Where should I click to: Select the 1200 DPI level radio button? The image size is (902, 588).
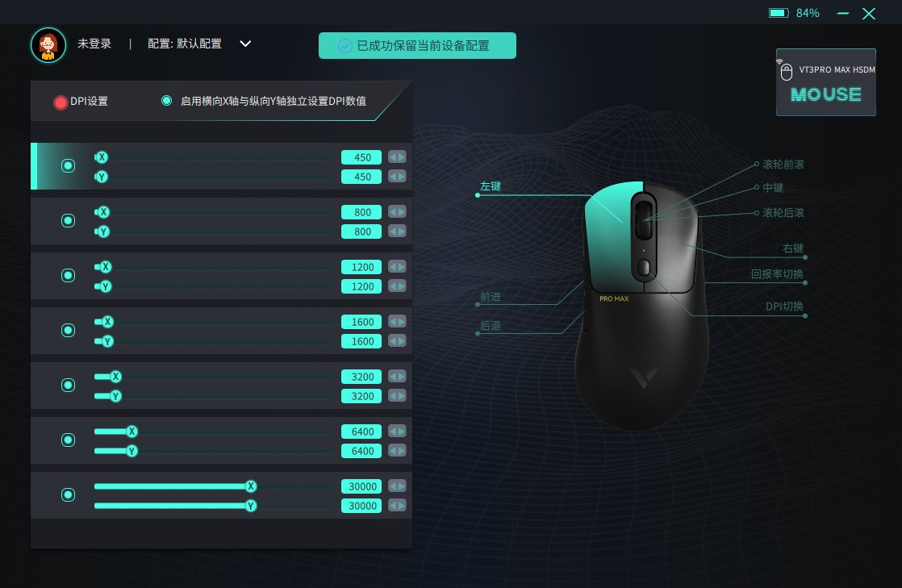pyautogui.click(x=68, y=276)
